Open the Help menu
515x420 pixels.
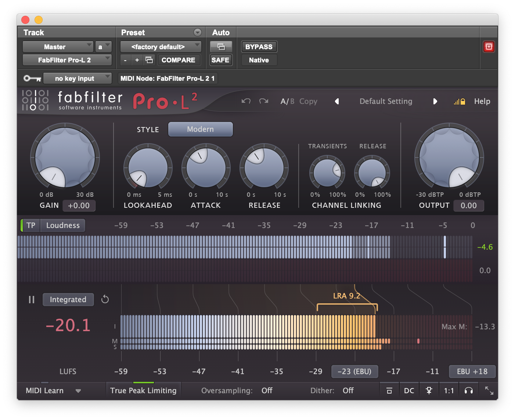pyautogui.click(x=482, y=101)
